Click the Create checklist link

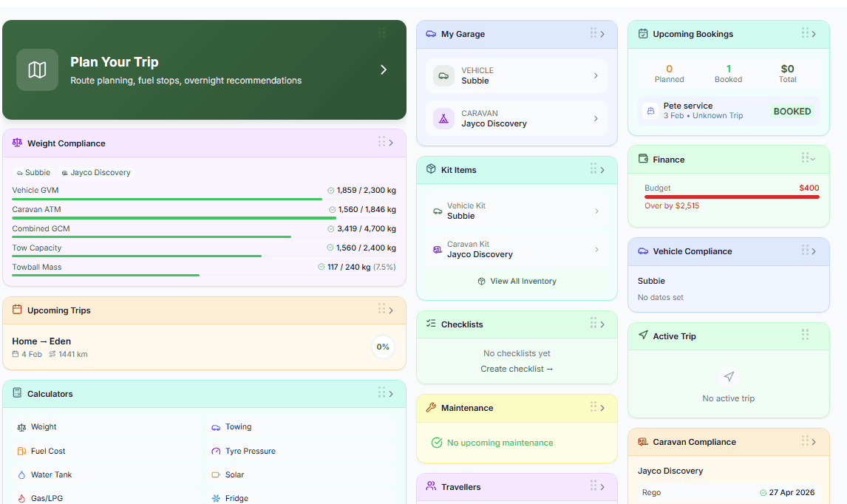[517, 368]
